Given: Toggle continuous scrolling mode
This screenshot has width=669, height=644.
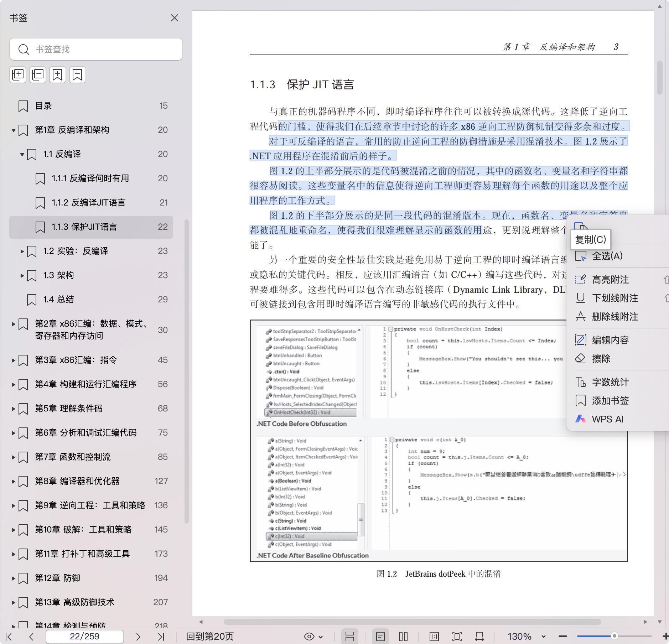Looking at the screenshot, I should pos(349,637).
